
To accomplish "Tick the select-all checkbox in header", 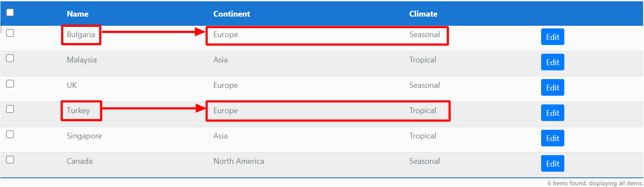I will click(10, 13).
